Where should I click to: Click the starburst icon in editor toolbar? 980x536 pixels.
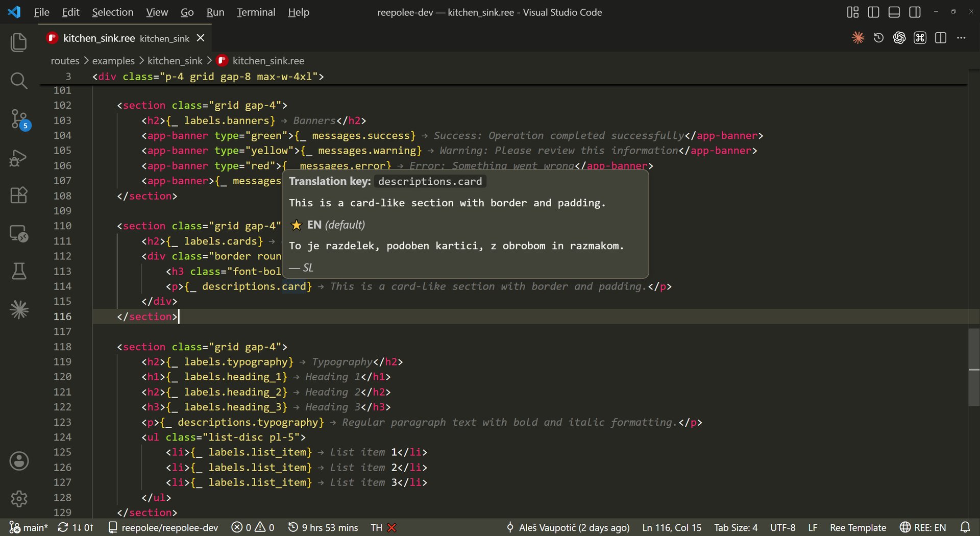[x=858, y=38]
